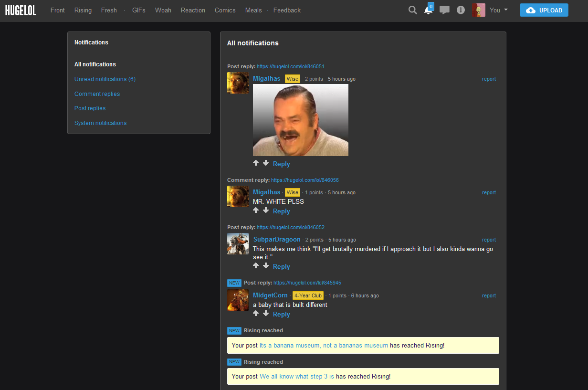588x390 pixels.
Task: Click Migalhas's avatar on the image reply
Action: pos(238,83)
